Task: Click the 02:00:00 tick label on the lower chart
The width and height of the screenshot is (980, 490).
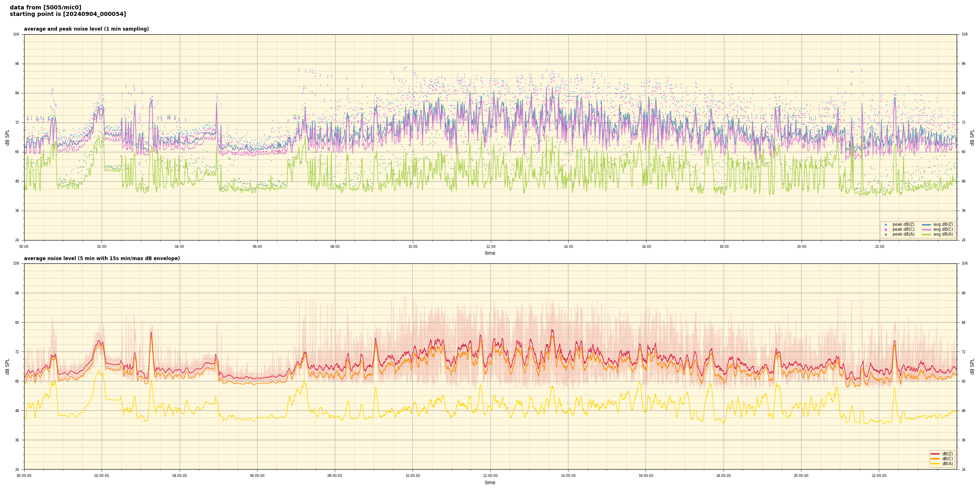Action: [102, 476]
